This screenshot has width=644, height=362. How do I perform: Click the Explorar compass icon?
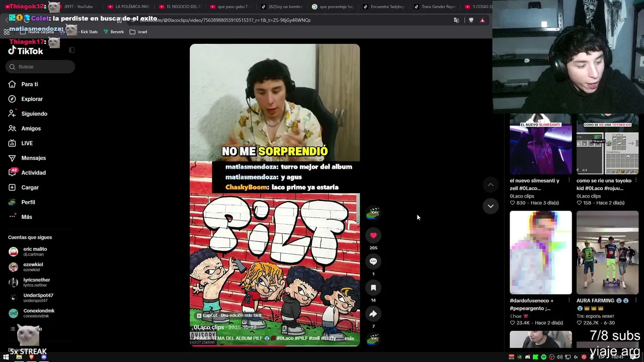[12, 99]
